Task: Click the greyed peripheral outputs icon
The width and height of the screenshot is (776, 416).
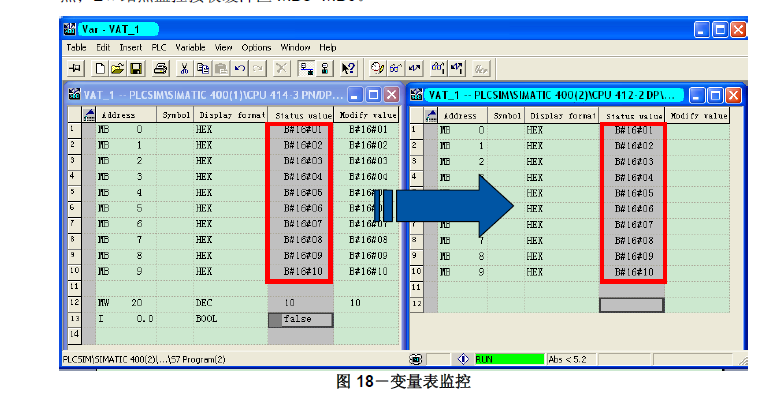Action: [481, 68]
